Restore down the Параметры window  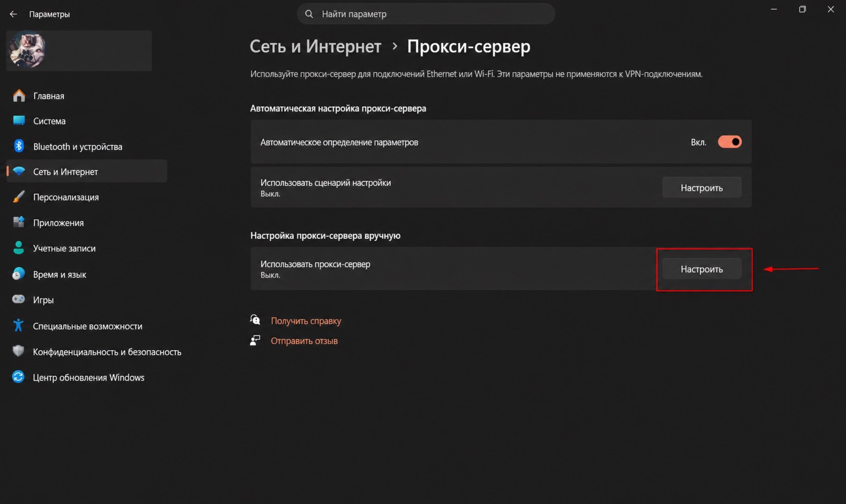tap(802, 9)
